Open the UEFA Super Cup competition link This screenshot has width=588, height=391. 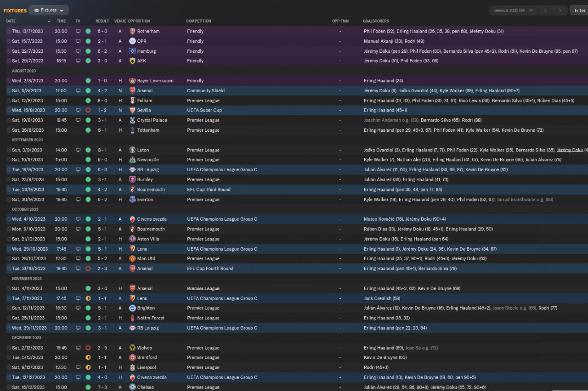pos(205,110)
